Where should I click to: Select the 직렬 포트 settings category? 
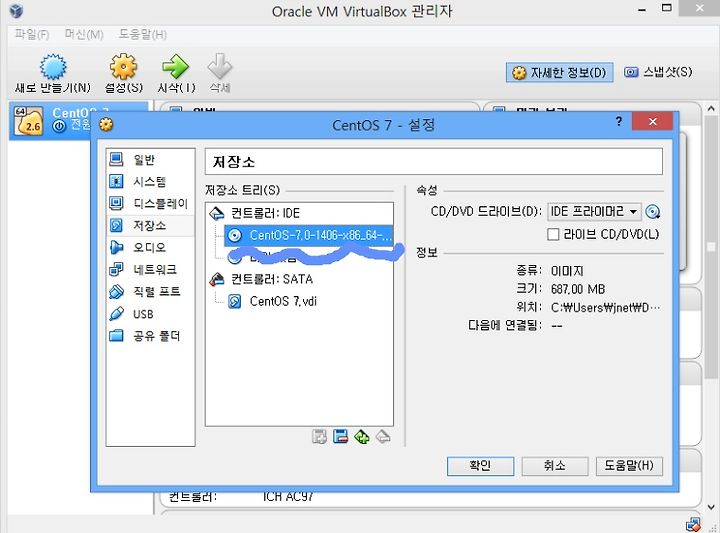(150, 292)
